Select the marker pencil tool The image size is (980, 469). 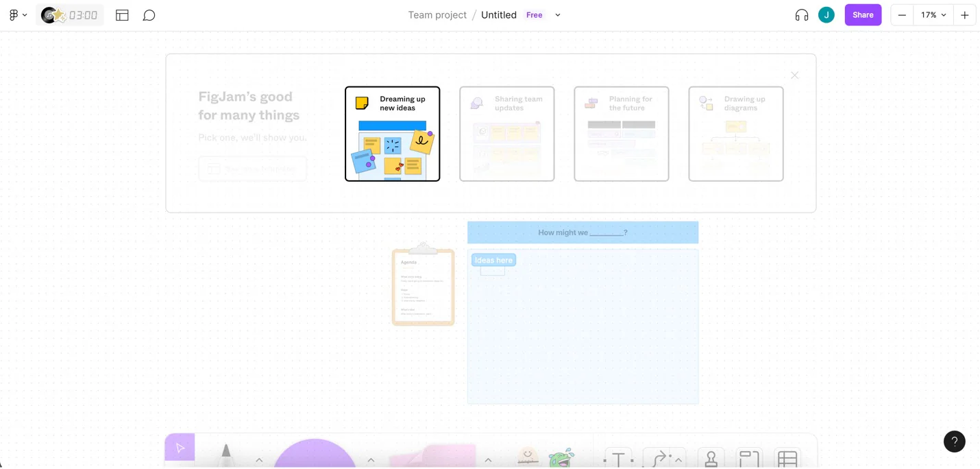click(x=225, y=455)
